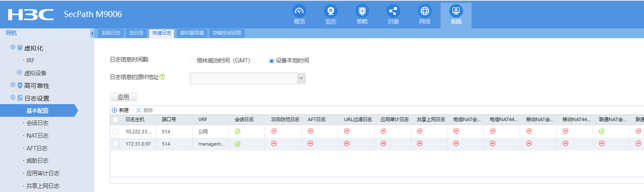Click the 删除 X icon
Viewport: 644px width, 192px height.
139,110
